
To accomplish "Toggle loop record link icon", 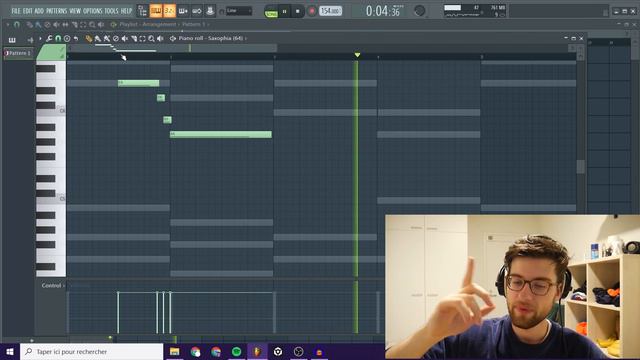I will point(197,11).
